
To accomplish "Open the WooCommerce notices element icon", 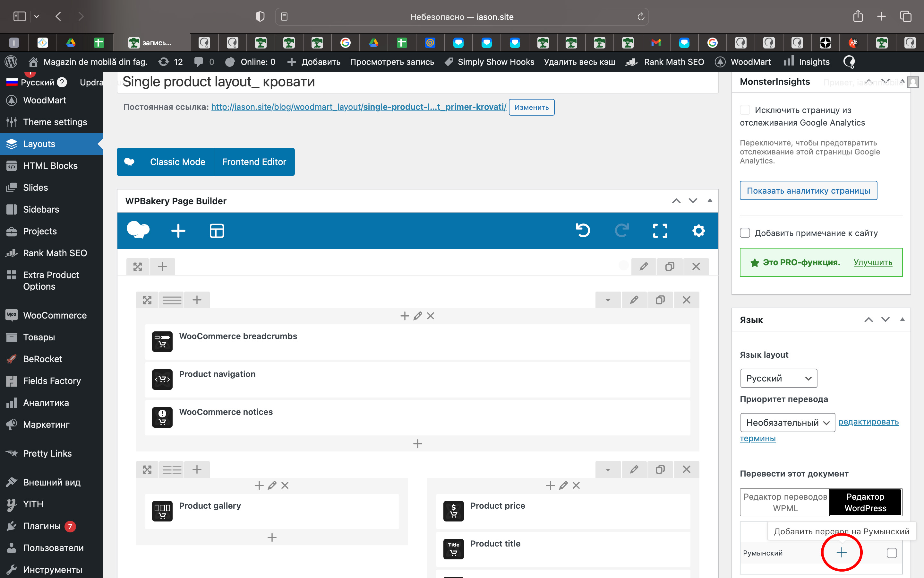I will (162, 417).
